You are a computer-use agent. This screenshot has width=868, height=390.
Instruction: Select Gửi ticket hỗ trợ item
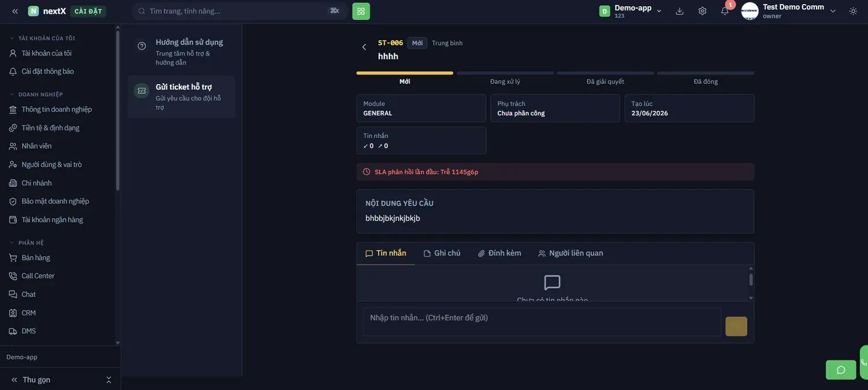coord(182,97)
